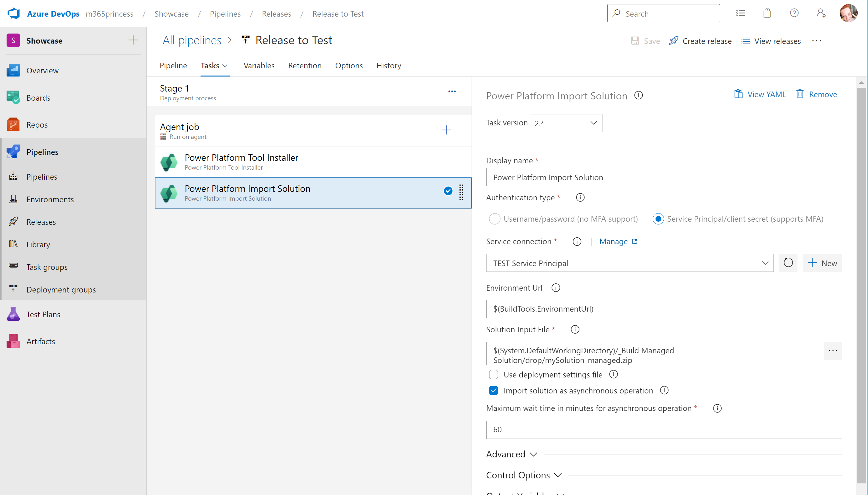This screenshot has height=495, width=868.
Task: Edit maximum wait time field showing 60
Action: pyautogui.click(x=664, y=430)
